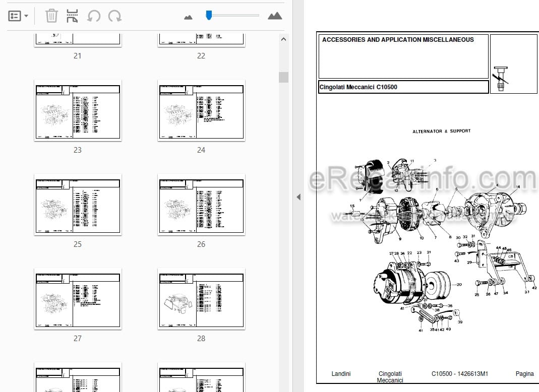Open page 23 thumbnail
The image size is (539, 392).
[x=78, y=111]
